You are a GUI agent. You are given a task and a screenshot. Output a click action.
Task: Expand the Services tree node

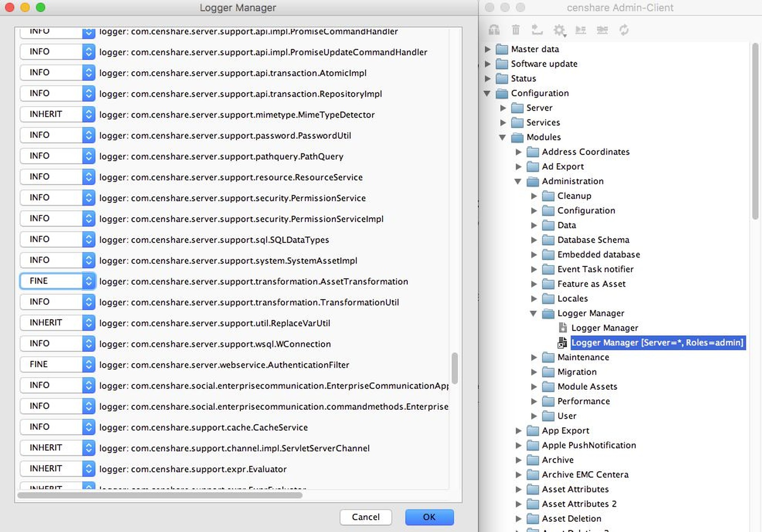(503, 122)
